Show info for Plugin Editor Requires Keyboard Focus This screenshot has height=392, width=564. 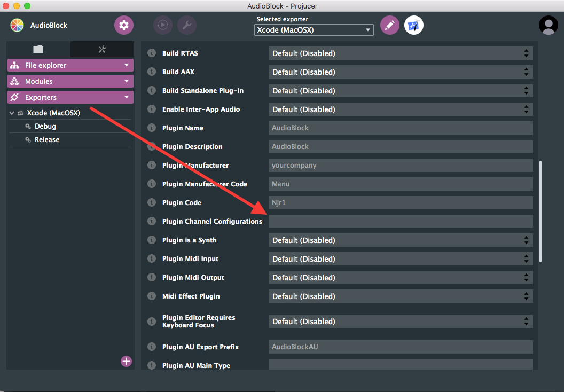click(152, 321)
